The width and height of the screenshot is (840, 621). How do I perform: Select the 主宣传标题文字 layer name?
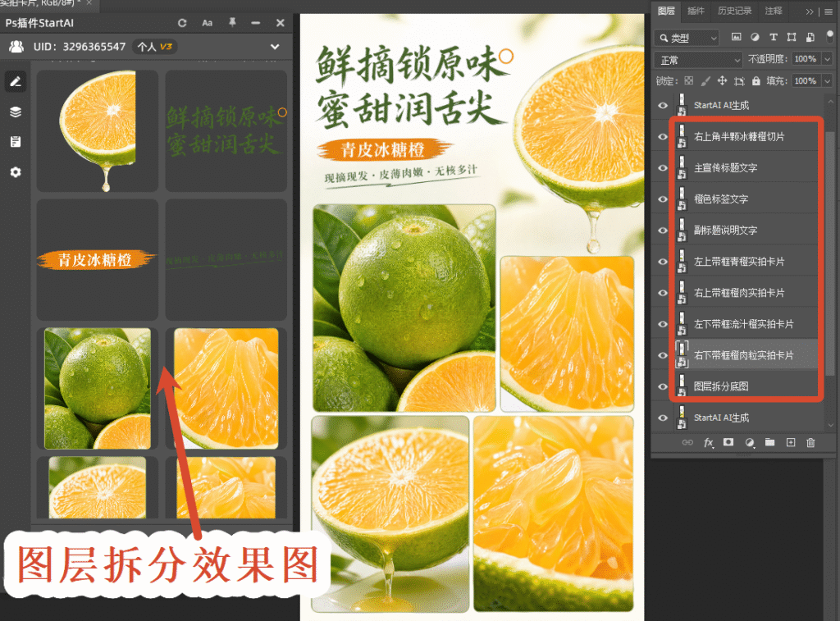pos(725,167)
